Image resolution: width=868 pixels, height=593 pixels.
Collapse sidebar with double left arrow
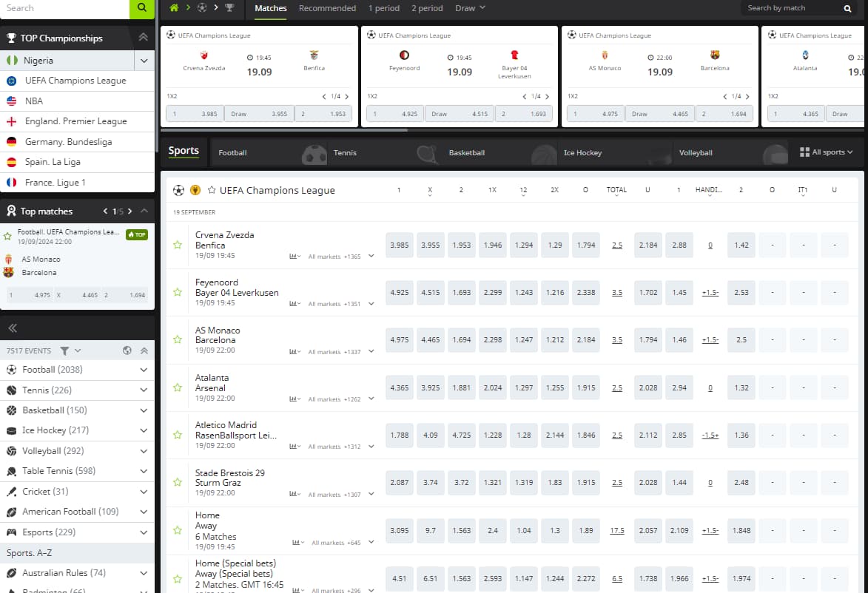click(13, 328)
